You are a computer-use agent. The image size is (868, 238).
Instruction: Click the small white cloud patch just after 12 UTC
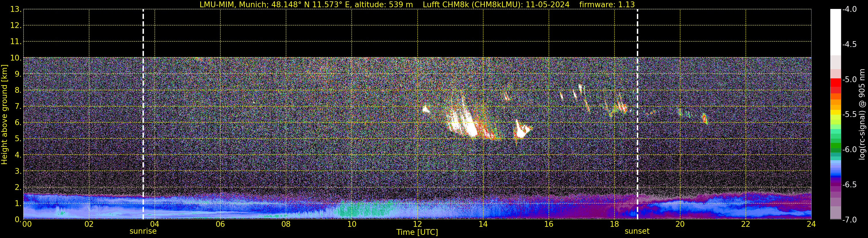(x=426, y=109)
